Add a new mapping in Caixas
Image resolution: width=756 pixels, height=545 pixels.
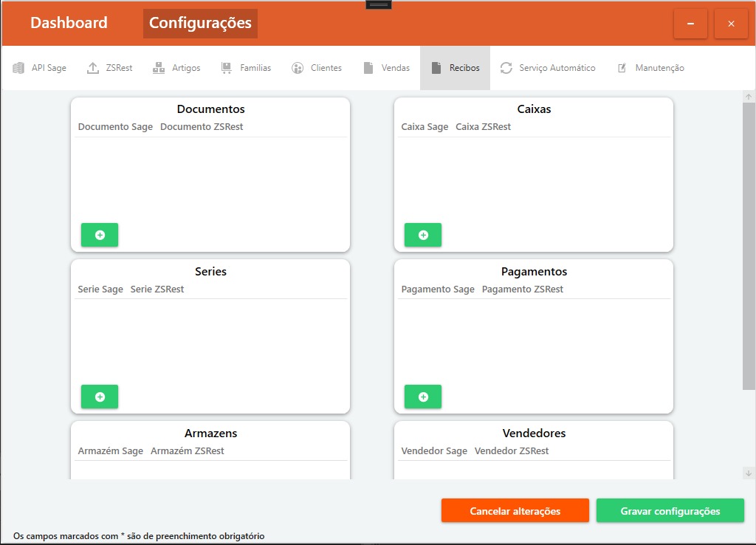pos(423,235)
